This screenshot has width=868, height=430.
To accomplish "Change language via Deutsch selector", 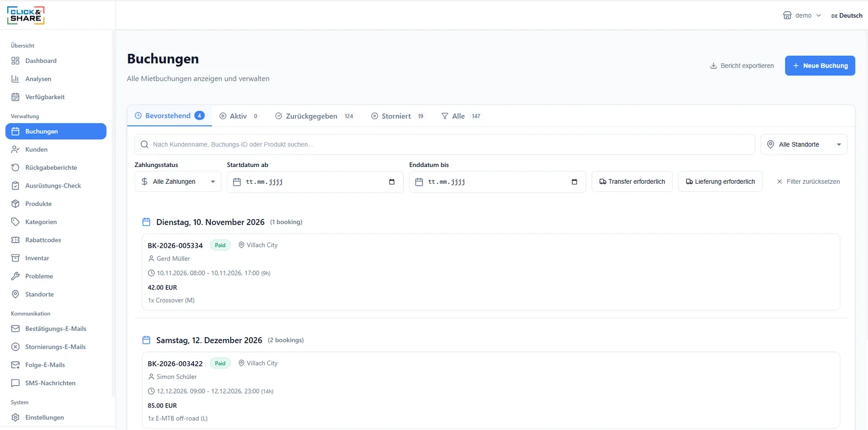I will (847, 16).
